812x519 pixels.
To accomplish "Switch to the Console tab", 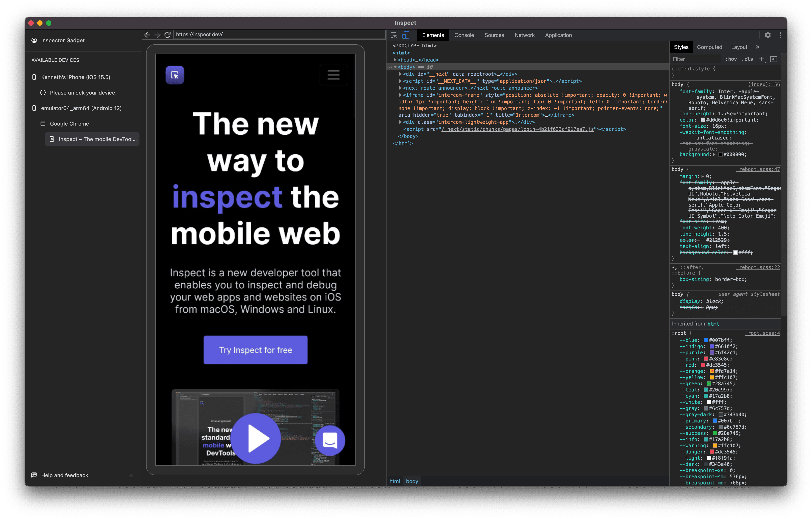I will click(464, 35).
